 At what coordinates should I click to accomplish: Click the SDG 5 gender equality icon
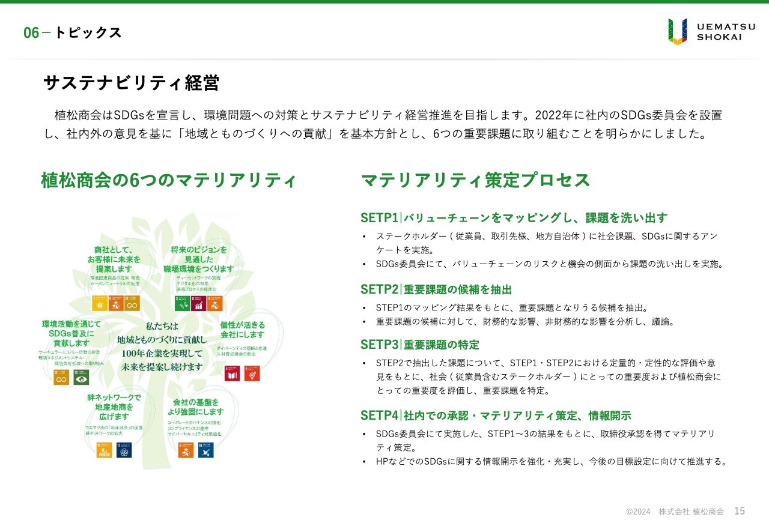tap(252, 373)
